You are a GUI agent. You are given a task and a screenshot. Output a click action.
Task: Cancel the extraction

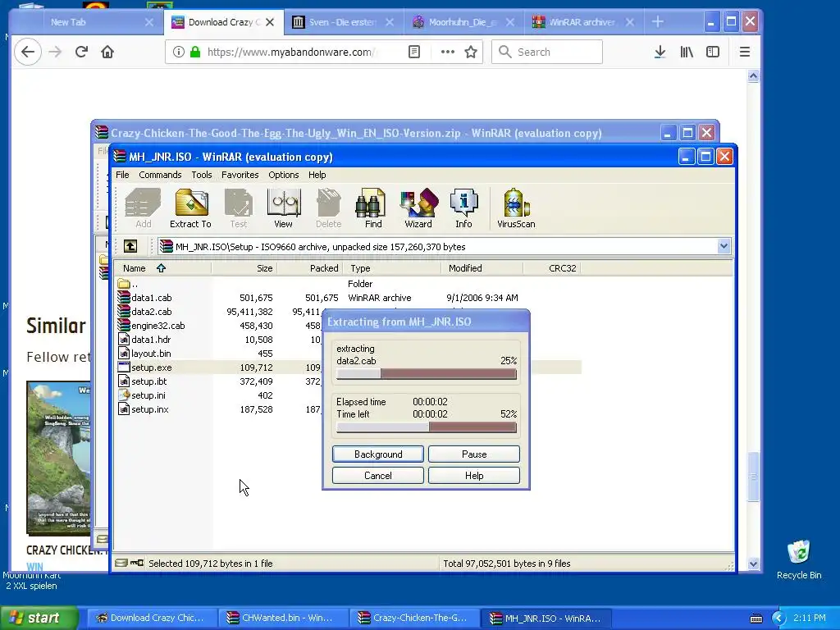point(377,475)
